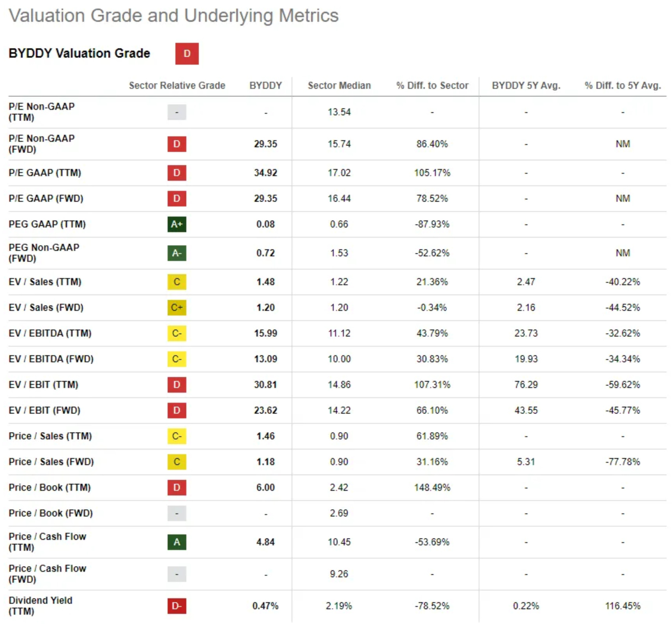Click the -40.22% difference to 5Y average
672x624 pixels.
[622, 282]
